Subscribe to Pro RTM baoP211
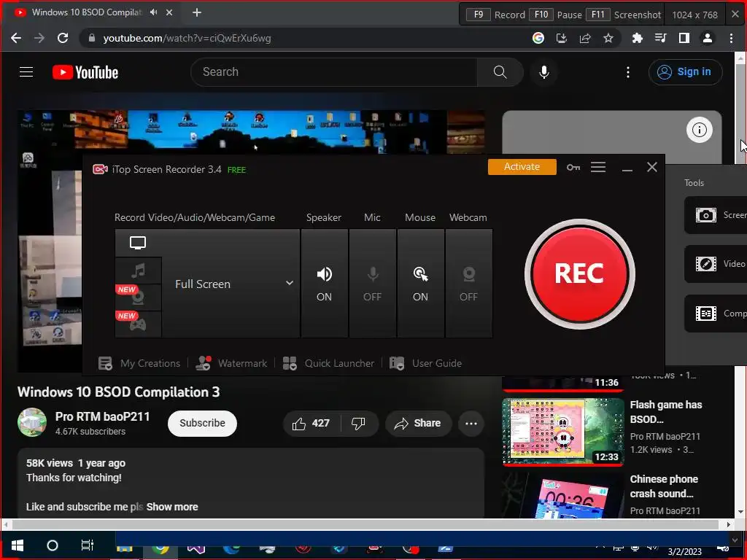The width and height of the screenshot is (747, 560). (x=203, y=424)
